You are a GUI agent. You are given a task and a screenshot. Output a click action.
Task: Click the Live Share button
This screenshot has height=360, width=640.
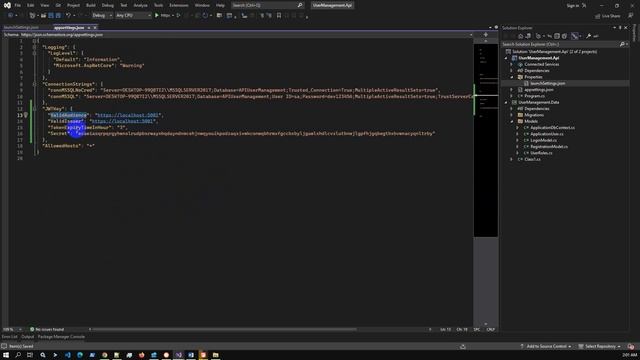608,16
